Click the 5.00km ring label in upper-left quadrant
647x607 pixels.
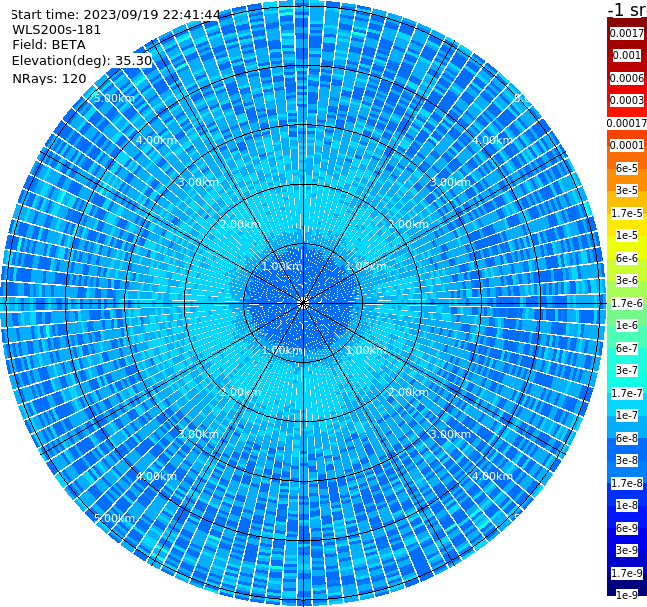click(x=114, y=98)
